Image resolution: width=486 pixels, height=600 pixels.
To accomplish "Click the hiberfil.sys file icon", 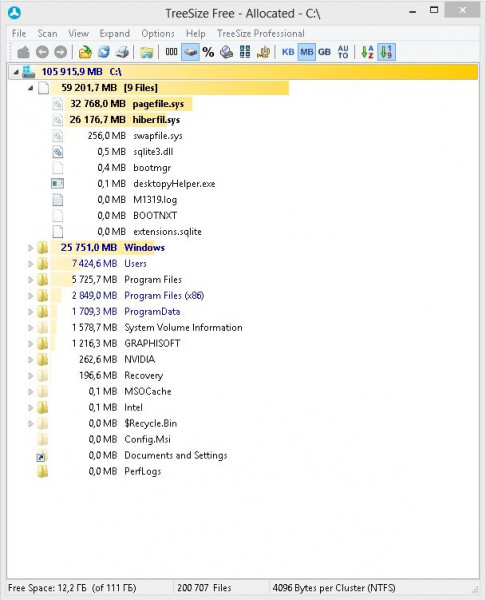I will coord(58,120).
